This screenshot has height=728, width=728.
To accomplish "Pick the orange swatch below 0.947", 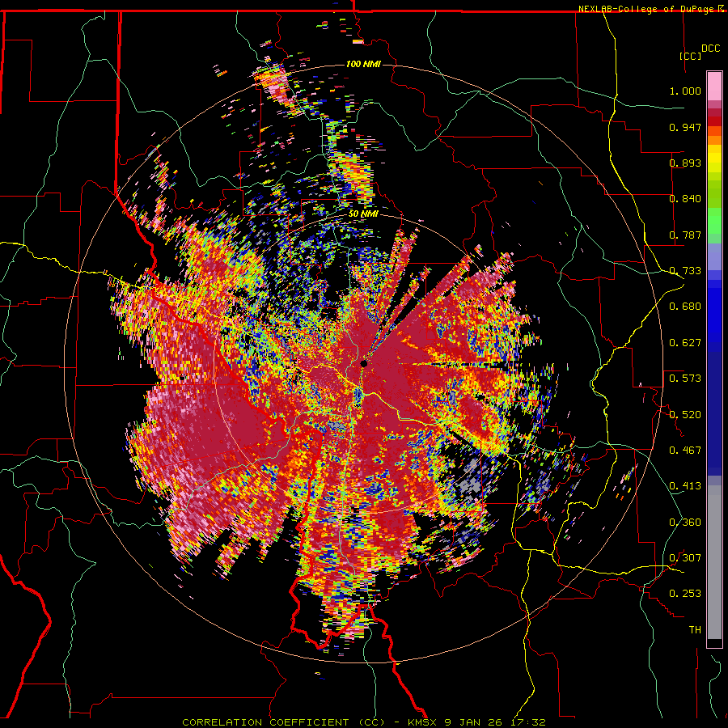I will [x=714, y=140].
